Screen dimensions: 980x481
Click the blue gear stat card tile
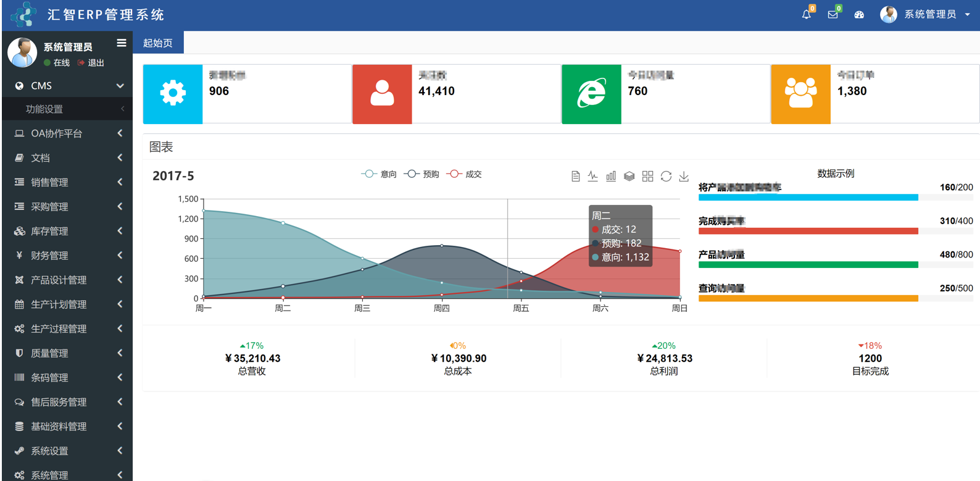(173, 94)
